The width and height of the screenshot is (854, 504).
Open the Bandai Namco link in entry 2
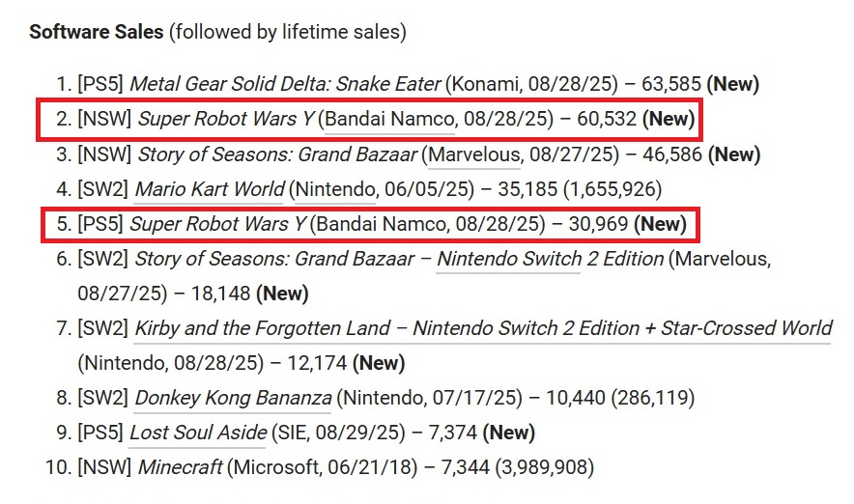pos(389,120)
